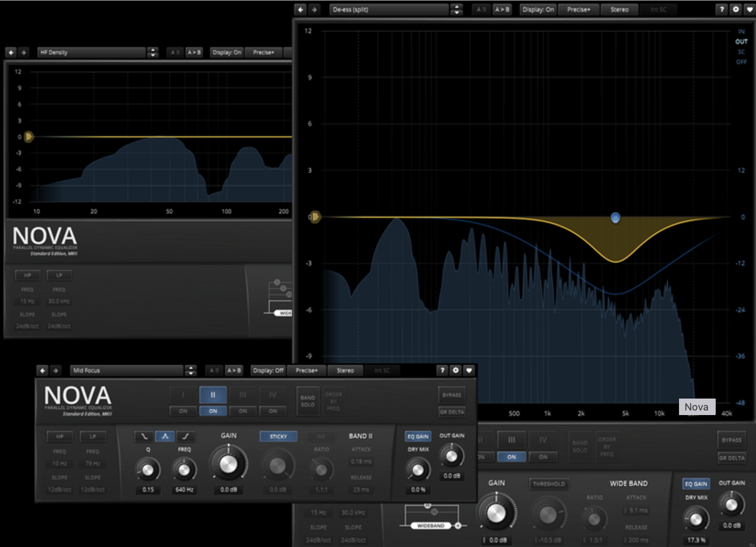Toggle band IV ON button in Mid Focus
756x547 pixels.
[273, 411]
